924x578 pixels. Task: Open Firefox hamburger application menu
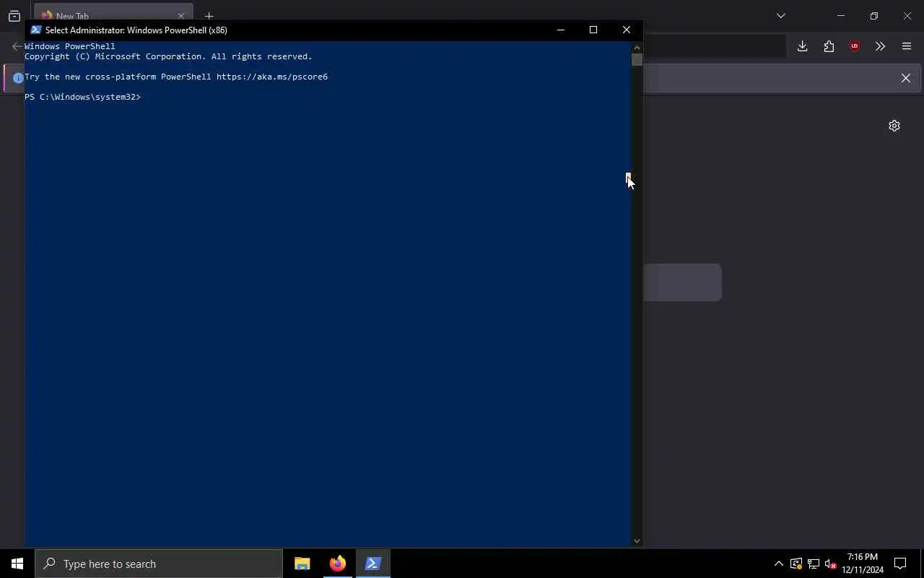click(x=907, y=46)
